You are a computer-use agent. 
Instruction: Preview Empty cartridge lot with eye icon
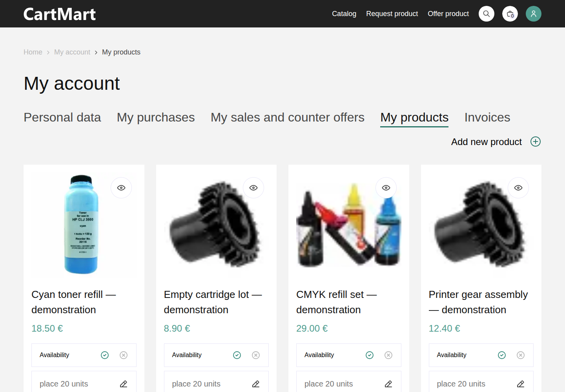253,188
